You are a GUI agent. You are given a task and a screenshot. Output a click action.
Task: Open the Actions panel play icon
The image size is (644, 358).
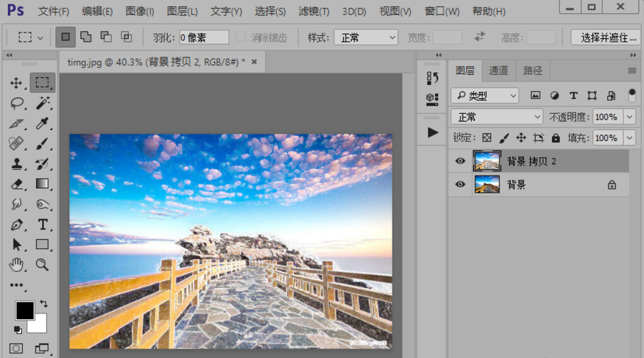coord(432,132)
